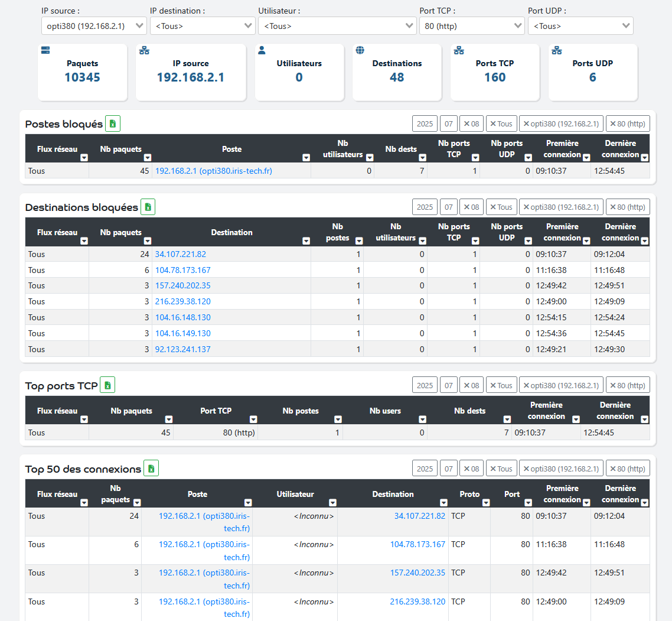Remove the 08 filter in Destinations bloquées
672x621 pixels.
point(471,207)
